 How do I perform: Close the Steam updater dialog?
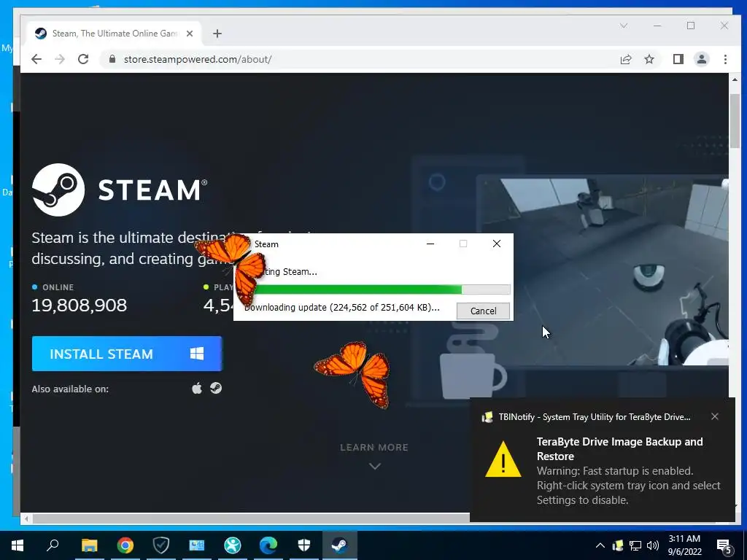pyautogui.click(x=496, y=244)
